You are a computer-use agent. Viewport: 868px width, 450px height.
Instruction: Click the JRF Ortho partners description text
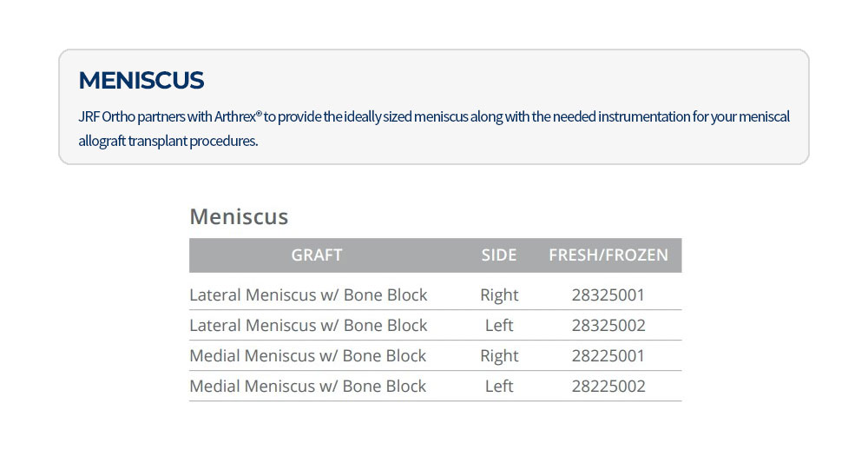[434, 116]
